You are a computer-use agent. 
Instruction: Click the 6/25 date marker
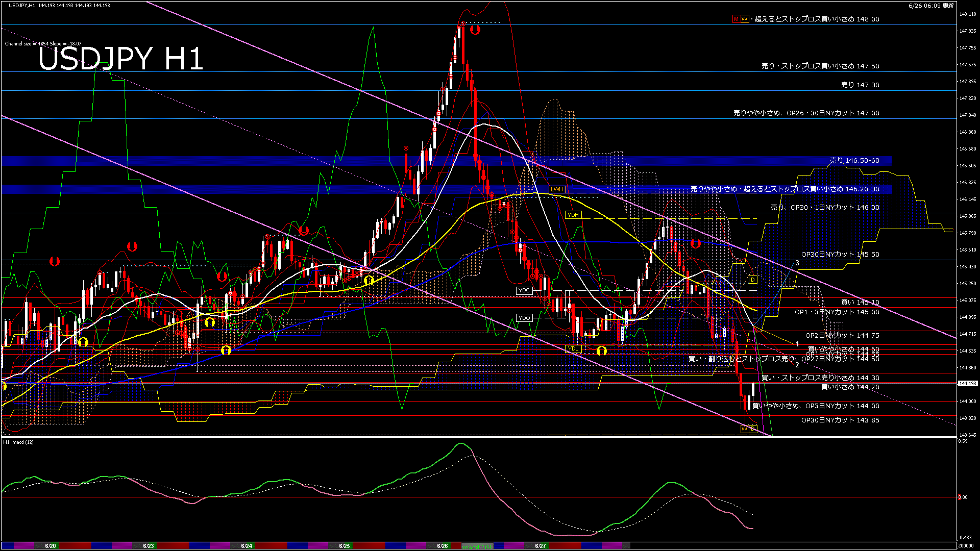345,546
